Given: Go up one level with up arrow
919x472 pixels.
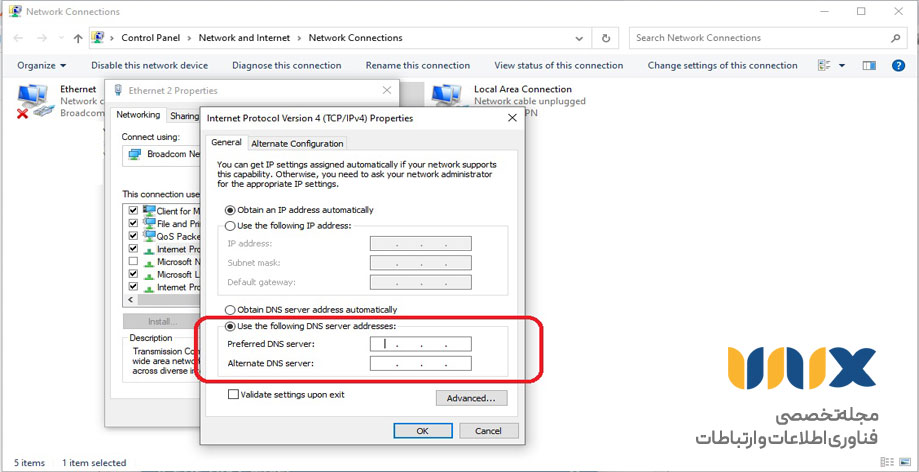Looking at the screenshot, I should (78, 38).
